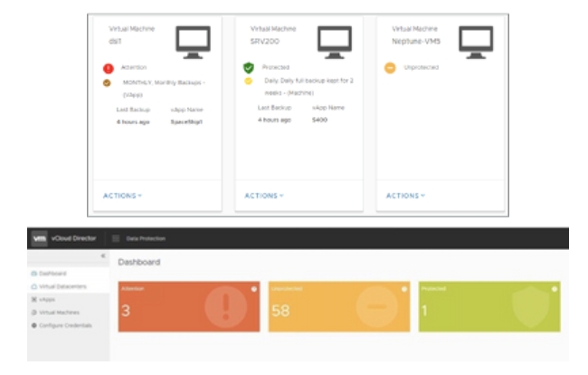
Task: Open Virtual Datacenters from the sidebar
Action: click(60, 286)
